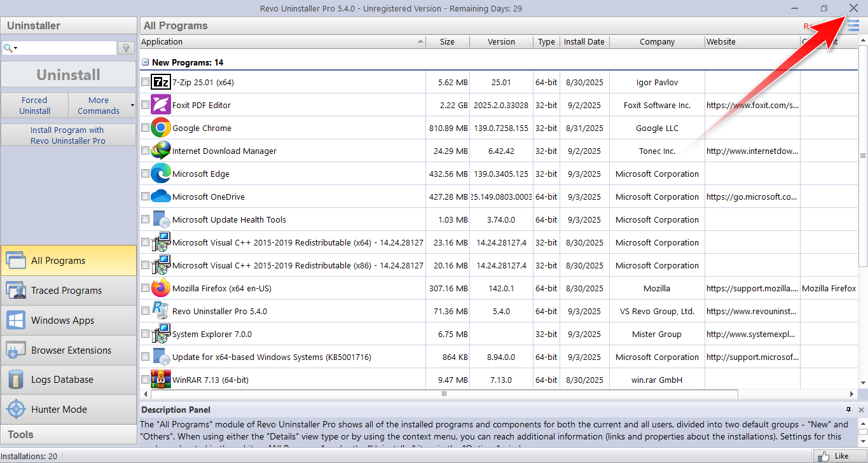Click the Internet Download Manager icon
The height and width of the screenshot is (463, 868).
(161, 151)
